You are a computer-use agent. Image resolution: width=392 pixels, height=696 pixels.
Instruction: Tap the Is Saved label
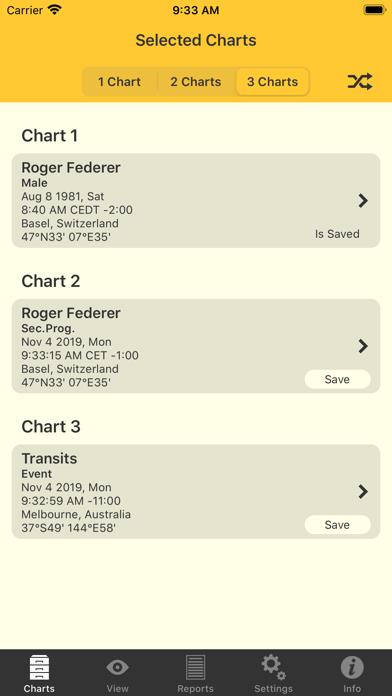click(337, 234)
